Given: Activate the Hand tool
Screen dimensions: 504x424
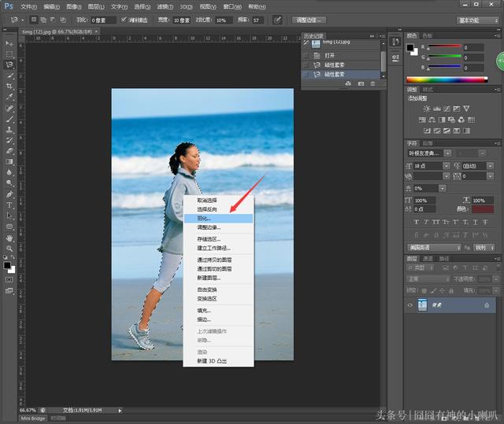Looking at the screenshot, I should pyautogui.click(x=9, y=238).
